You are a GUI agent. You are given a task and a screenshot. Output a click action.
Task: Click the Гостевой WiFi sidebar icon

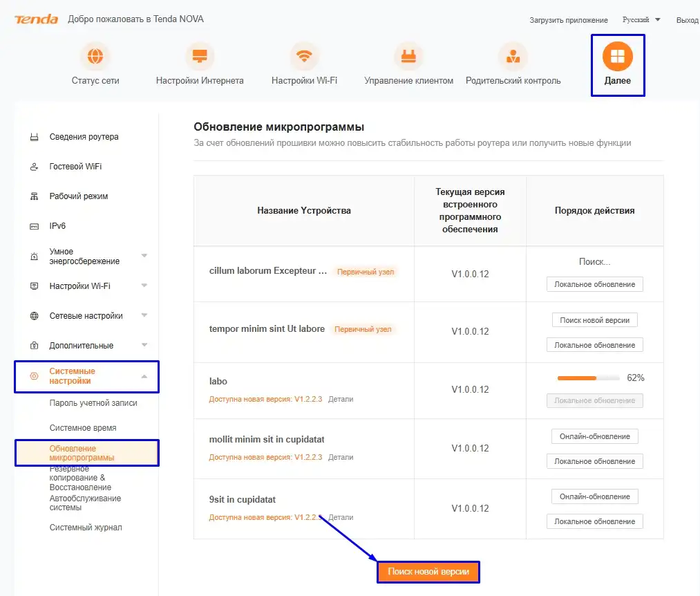[x=34, y=166]
